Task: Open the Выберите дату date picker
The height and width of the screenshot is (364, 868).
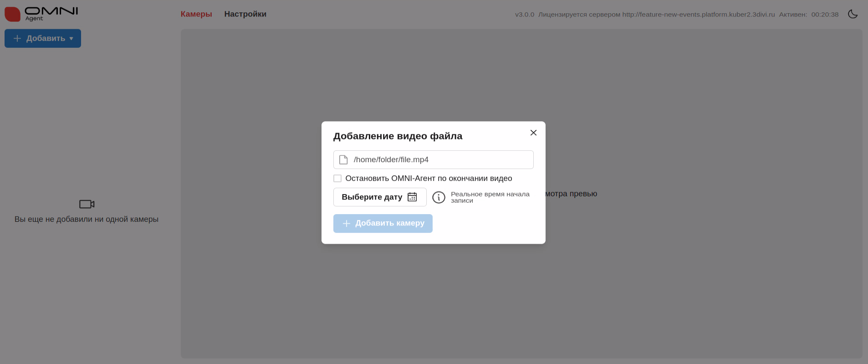Action: (372, 197)
